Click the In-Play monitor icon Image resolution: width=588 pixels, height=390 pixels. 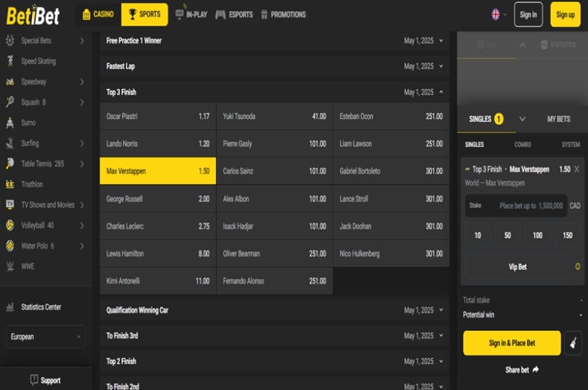tap(179, 14)
